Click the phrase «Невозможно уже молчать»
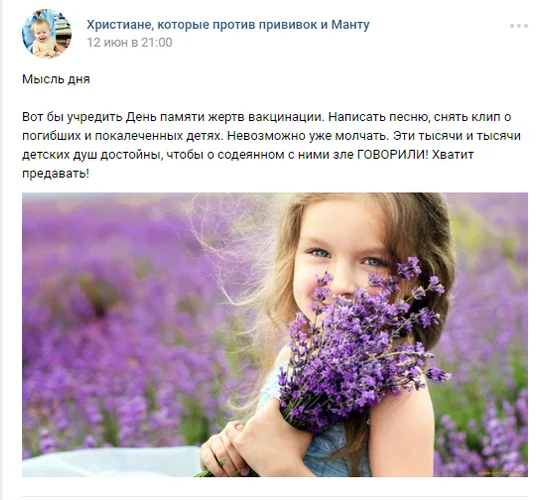The height and width of the screenshot is (500, 547). point(308,135)
